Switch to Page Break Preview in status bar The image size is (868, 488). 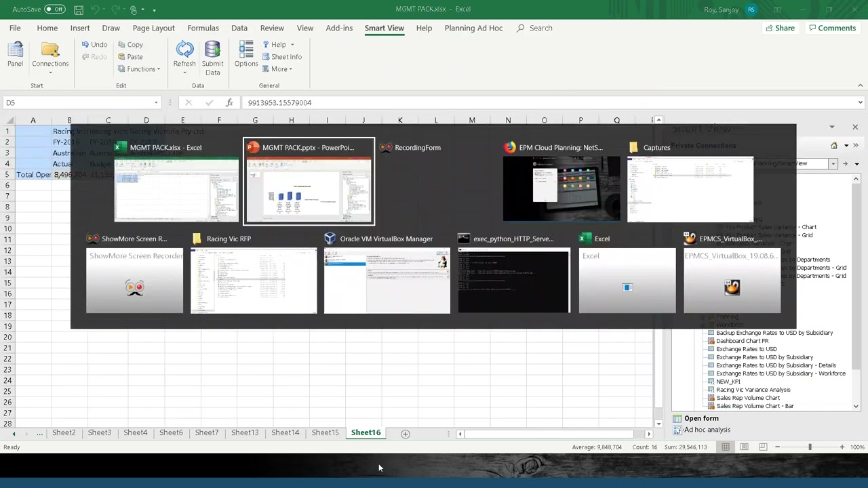pos(763,447)
